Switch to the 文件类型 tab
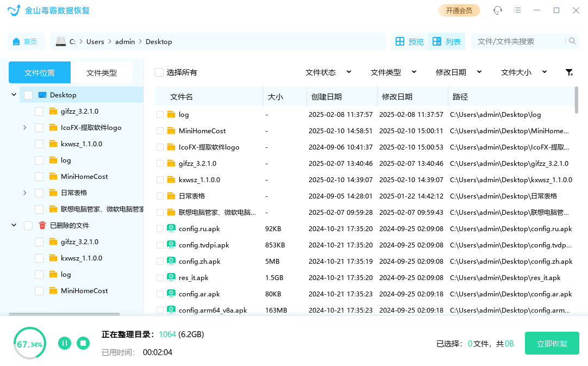 (x=102, y=72)
